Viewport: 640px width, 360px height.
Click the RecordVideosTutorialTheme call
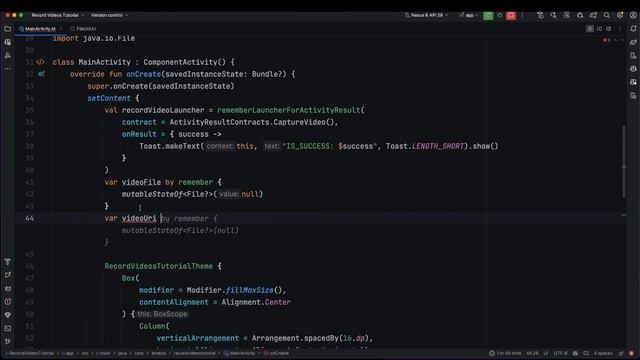(158, 266)
